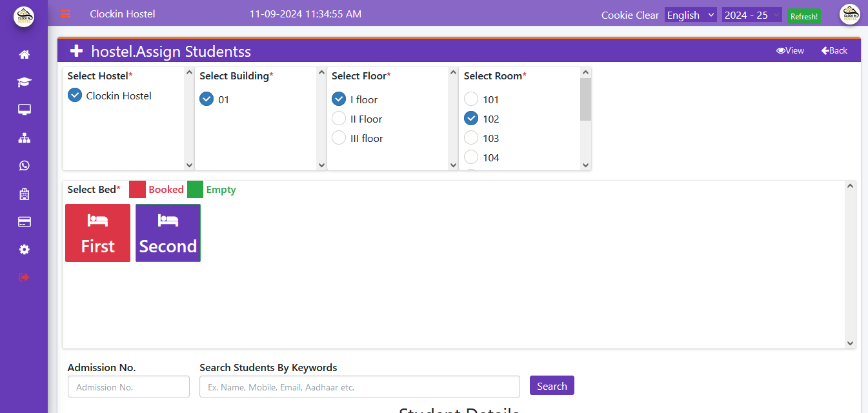
Task: Click the sitemap hierarchy sidebar icon
Action: click(25, 137)
